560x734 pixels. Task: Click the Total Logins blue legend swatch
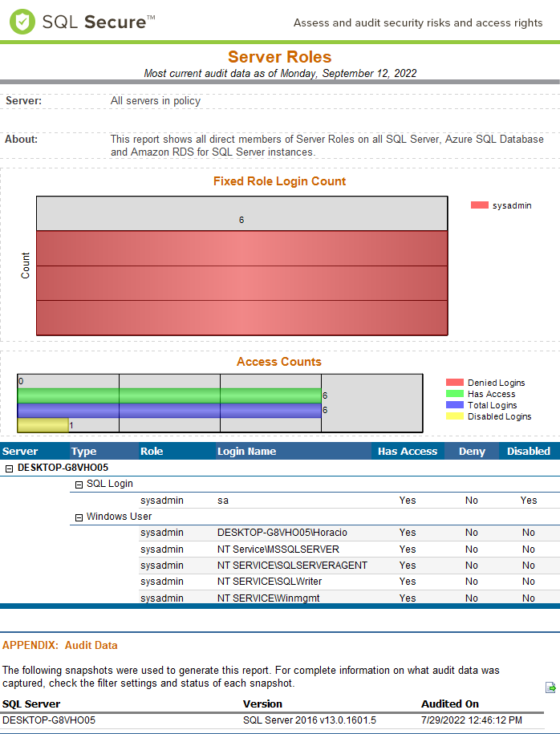(455, 405)
